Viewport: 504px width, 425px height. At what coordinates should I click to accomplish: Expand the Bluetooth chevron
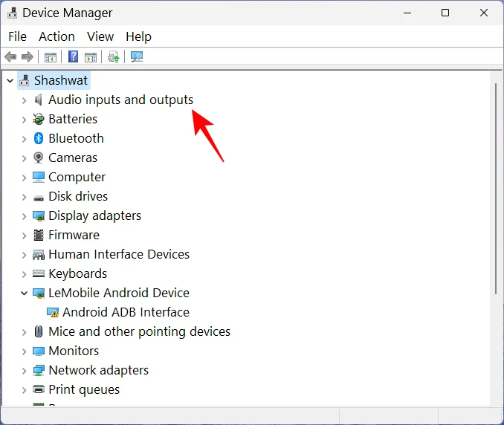pos(24,139)
